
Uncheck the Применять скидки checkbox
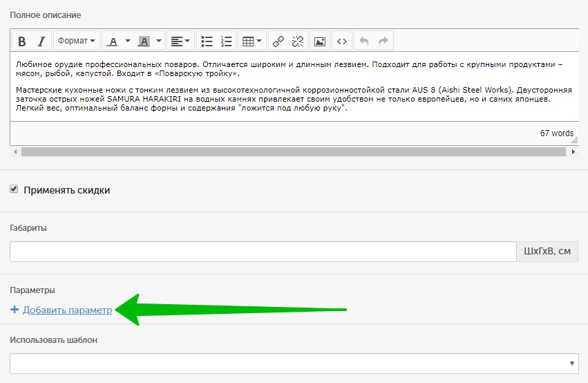point(14,189)
